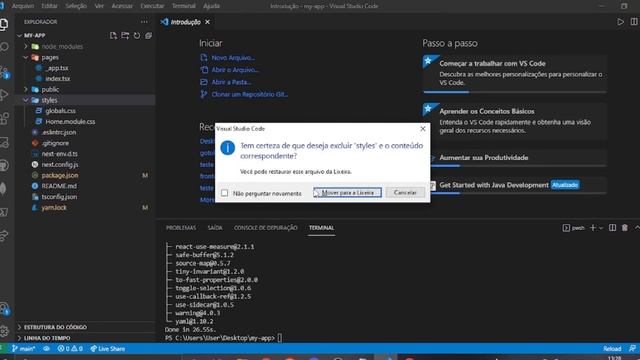The image size is (640, 360).
Task: Maximize the panel with the chevron up icon
Action: click(x=637, y=228)
